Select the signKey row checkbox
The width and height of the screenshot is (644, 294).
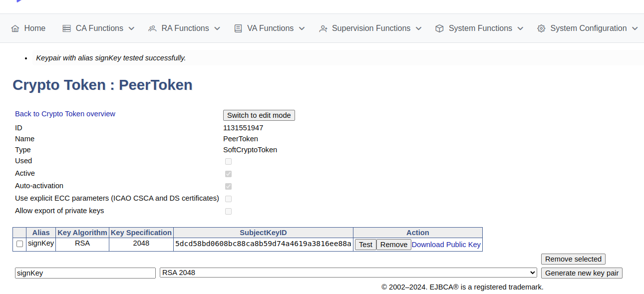point(19,244)
